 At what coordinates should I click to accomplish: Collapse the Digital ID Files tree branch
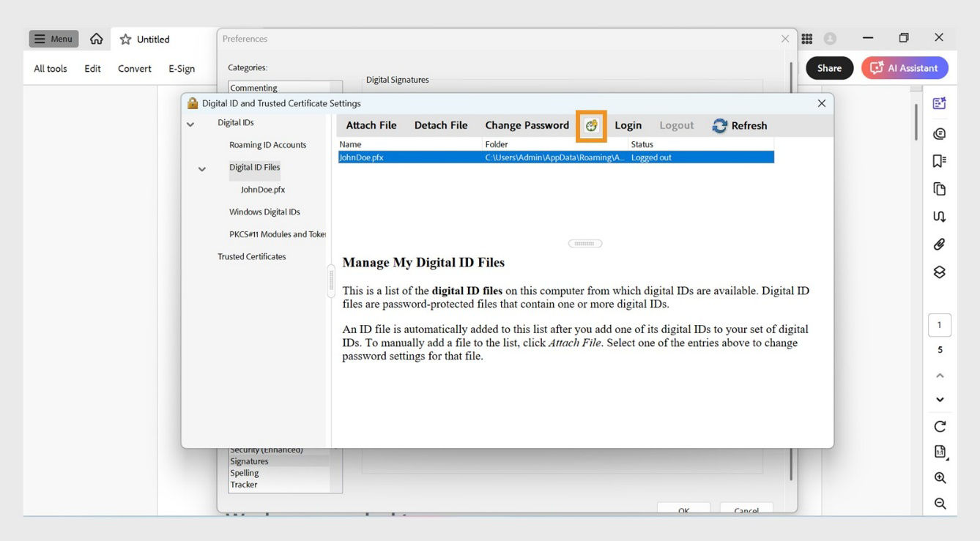201,168
